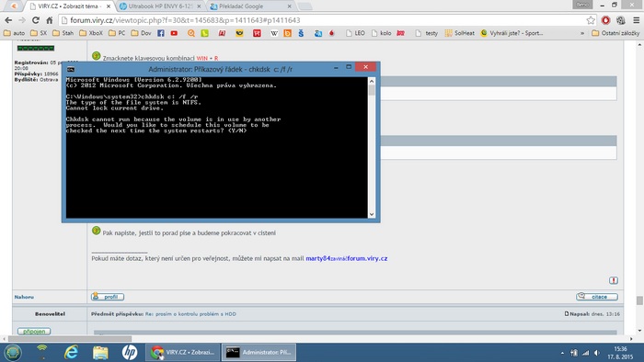Switch to the Ultrabook HP ENVY tab
Screen dimensions: 644x362
point(161,6)
